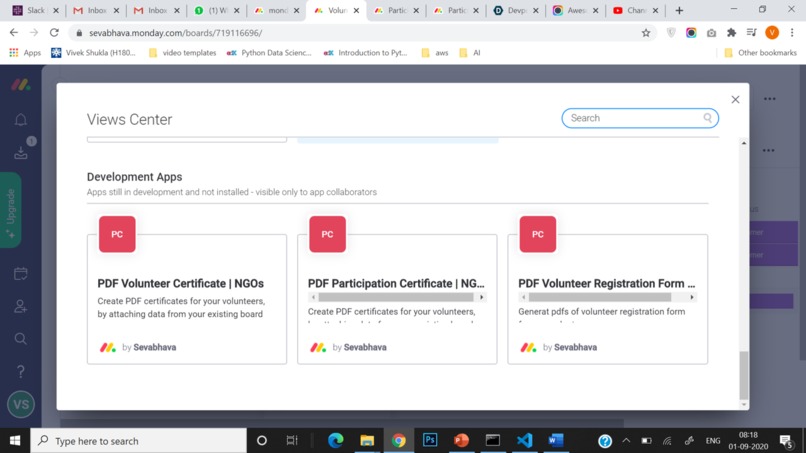Open the Chrome three-dot menu

(x=792, y=32)
